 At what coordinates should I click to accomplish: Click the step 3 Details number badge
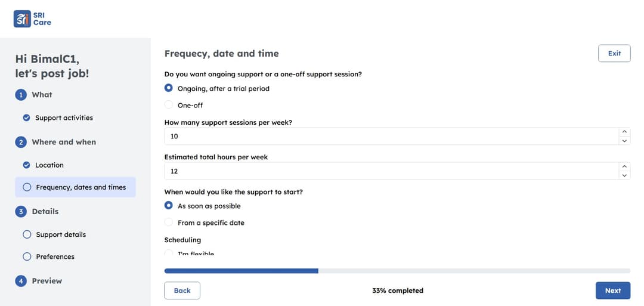(x=21, y=212)
